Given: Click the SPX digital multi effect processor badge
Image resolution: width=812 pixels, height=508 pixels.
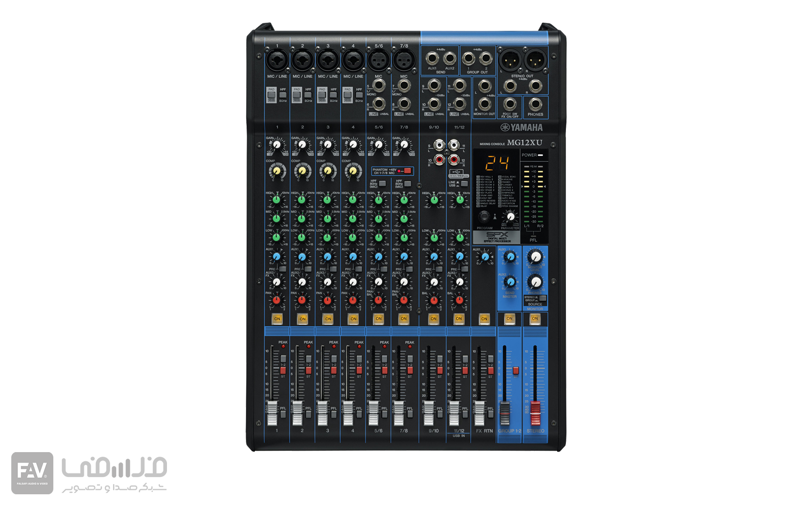Looking at the screenshot, I should point(497,237).
